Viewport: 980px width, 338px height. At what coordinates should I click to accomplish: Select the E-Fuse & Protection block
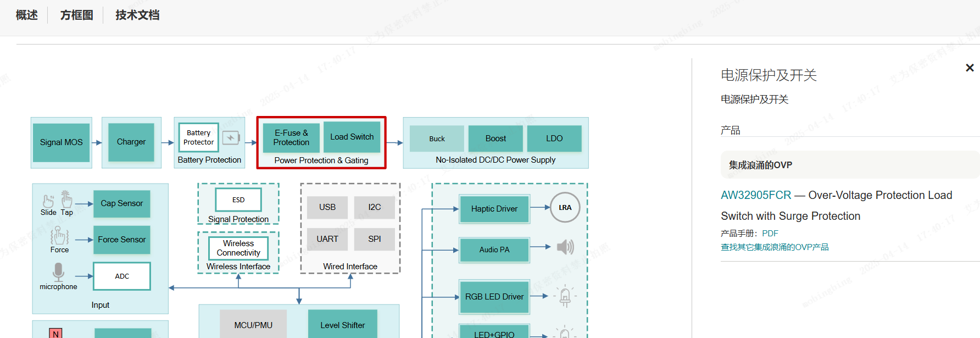click(291, 137)
